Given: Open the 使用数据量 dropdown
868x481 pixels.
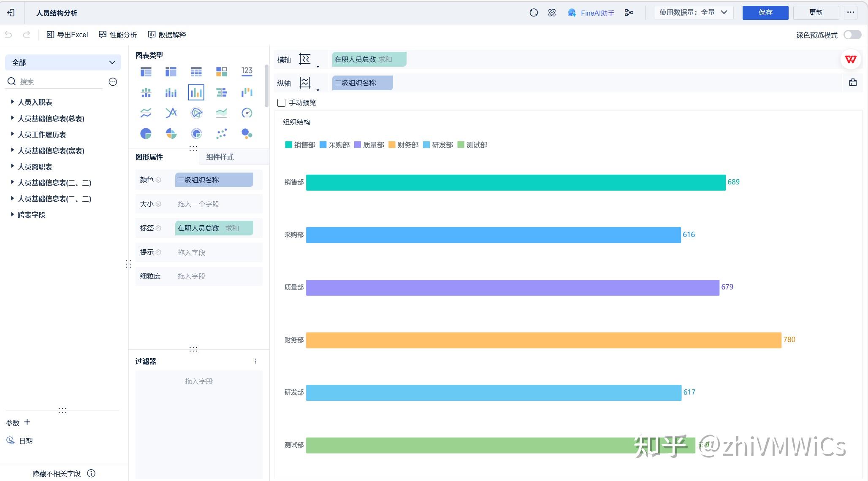Looking at the screenshot, I should (x=694, y=13).
